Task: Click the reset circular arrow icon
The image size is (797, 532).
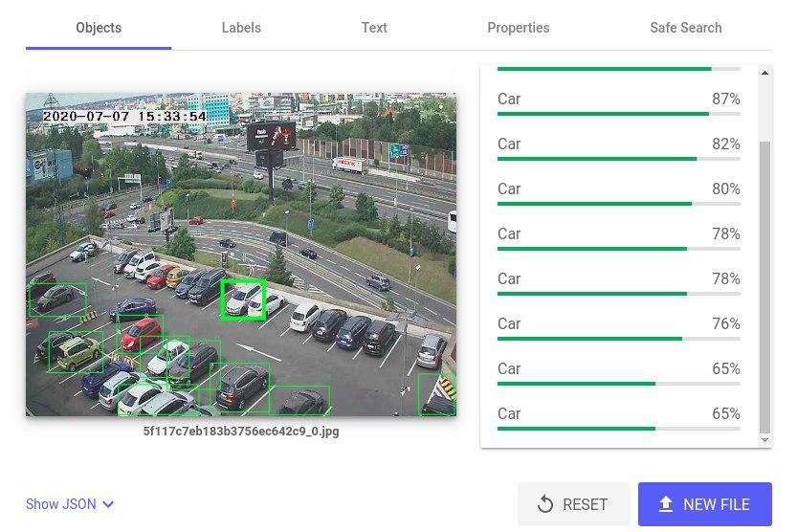Action: [x=545, y=504]
